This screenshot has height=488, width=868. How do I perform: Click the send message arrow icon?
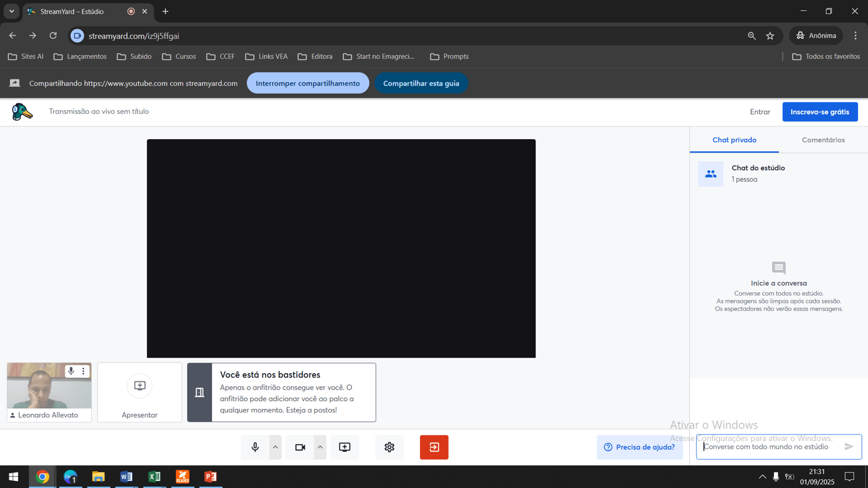coord(849,447)
